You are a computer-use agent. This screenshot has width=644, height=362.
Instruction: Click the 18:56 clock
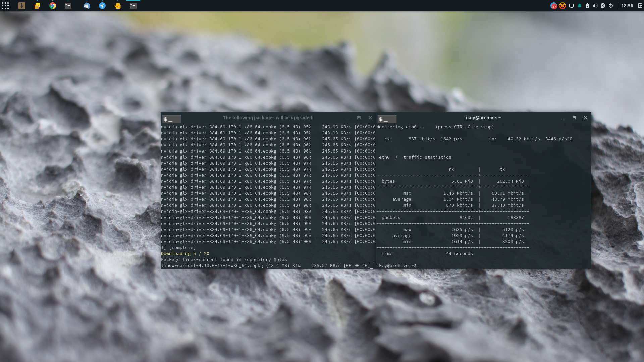tap(627, 6)
